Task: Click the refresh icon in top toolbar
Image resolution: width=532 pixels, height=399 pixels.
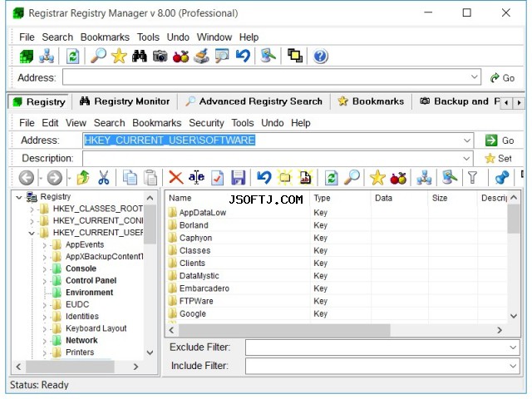Action: (x=72, y=56)
